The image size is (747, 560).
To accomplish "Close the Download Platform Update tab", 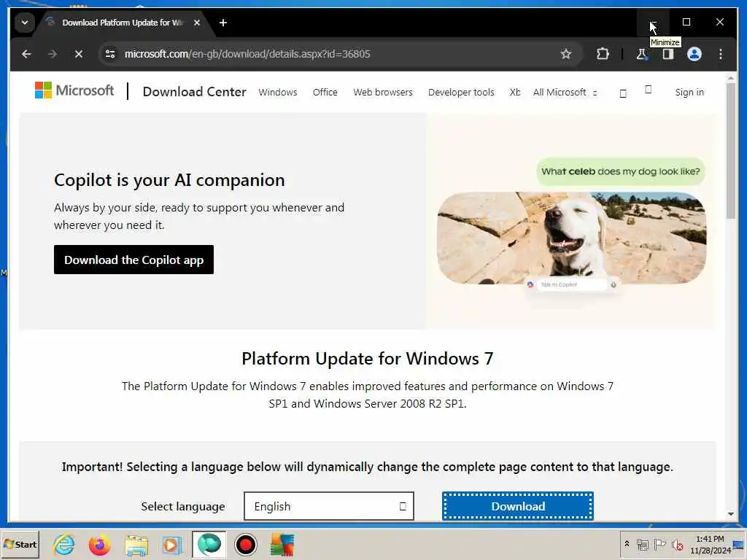I will 197,23.
